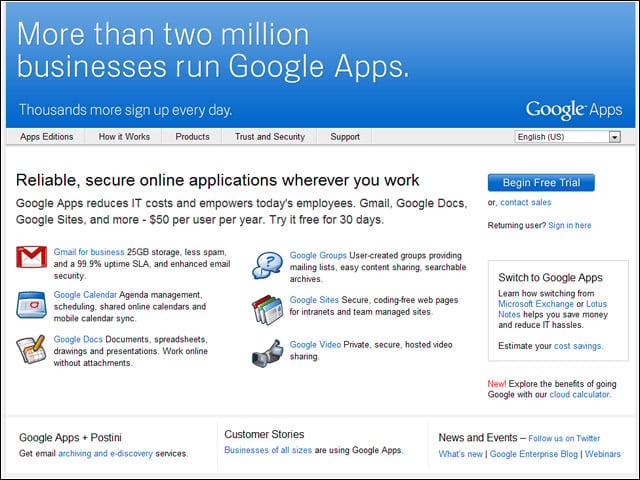The image size is (640, 480).
Task: Open the Products menu
Action: click(x=192, y=137)
